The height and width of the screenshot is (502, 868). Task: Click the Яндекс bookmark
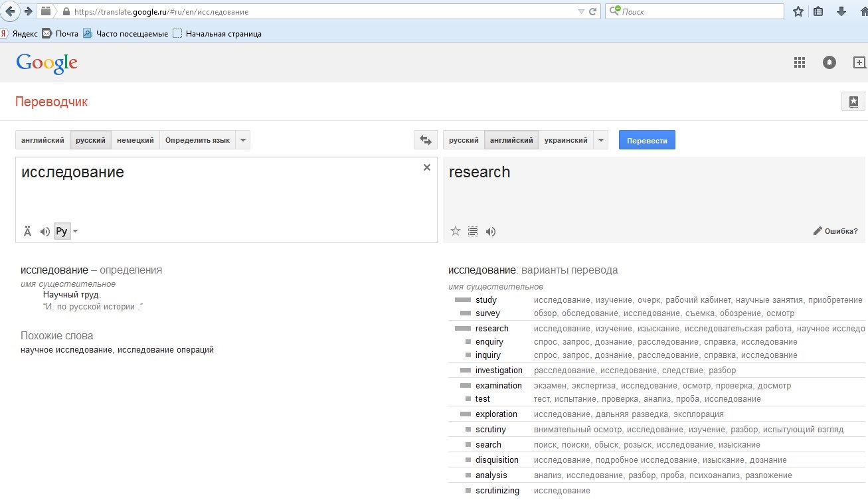20,33
